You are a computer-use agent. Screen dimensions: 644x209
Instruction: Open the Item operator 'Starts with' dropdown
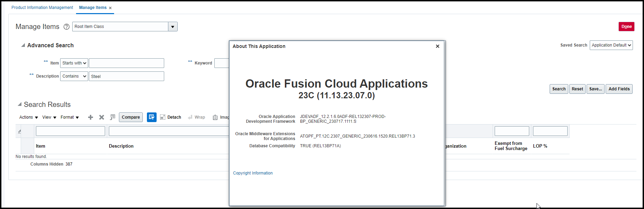tap(74, 63)
